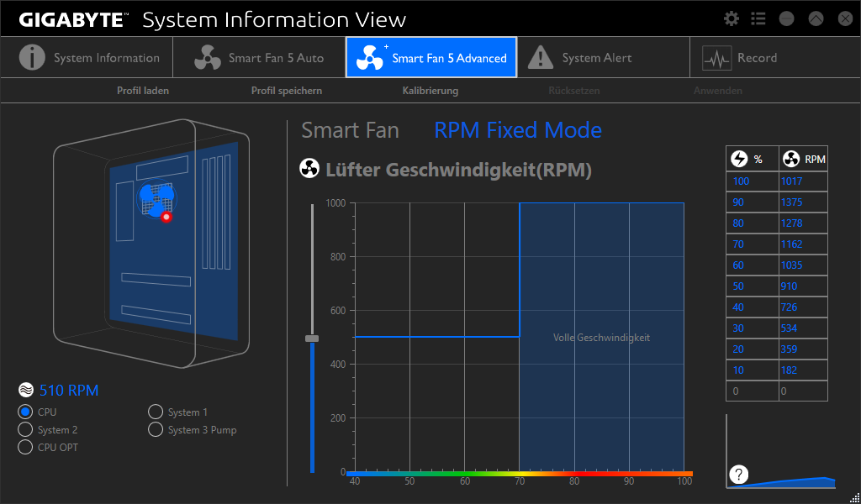Click the Volle Geschwindigkeit shaded graph area
This screenshot has width=861, height=504.
(602, 338)
